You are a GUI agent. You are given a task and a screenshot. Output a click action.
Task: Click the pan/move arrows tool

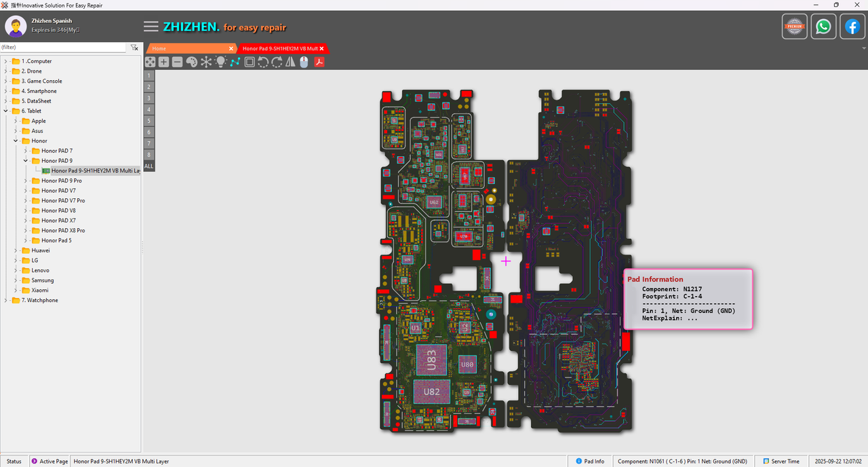pyautogui.click(x=150, y=62)
